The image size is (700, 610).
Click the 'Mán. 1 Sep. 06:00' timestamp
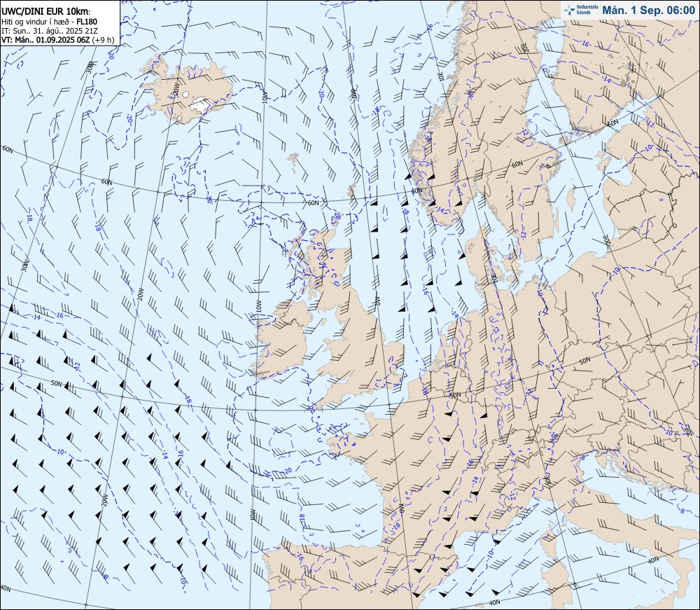point(648,11)
